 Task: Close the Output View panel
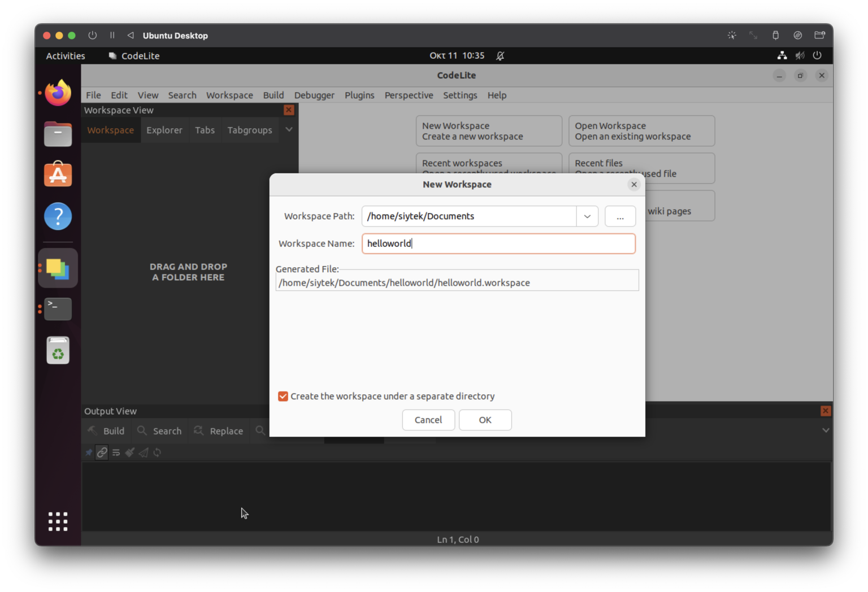[x=825, y=411]
